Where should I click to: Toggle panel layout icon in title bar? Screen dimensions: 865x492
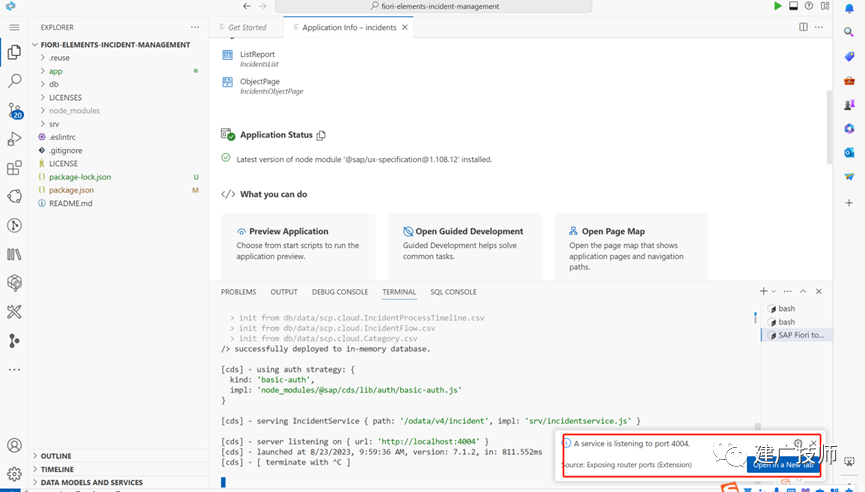(793, 6)
